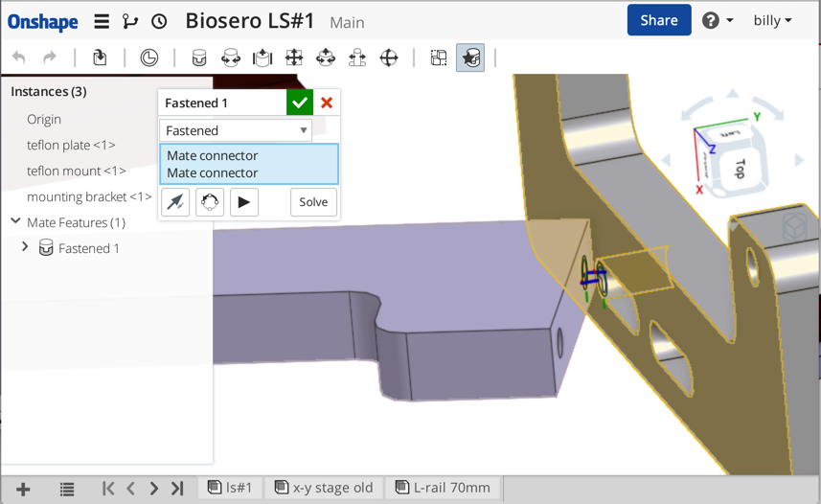Redo the last action
The height and width of the screenshot is (504, 821).
click(50, 57)
